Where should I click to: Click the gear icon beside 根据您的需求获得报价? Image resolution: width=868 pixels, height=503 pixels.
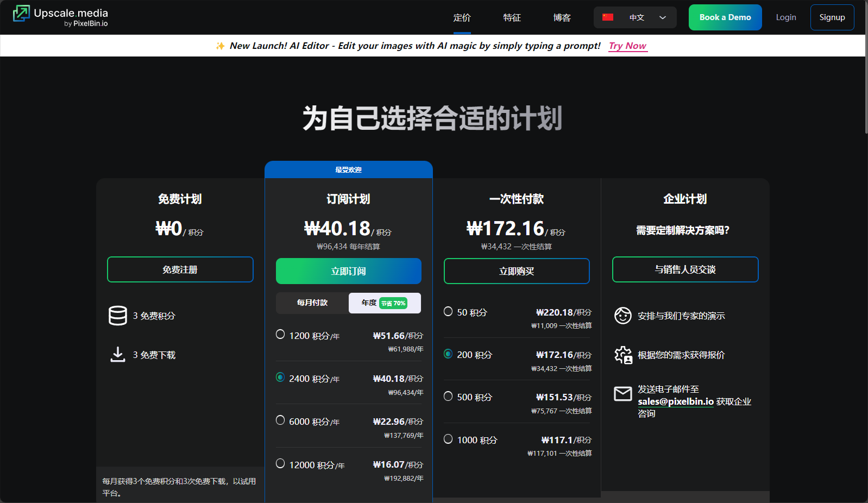tap(623, 355)
